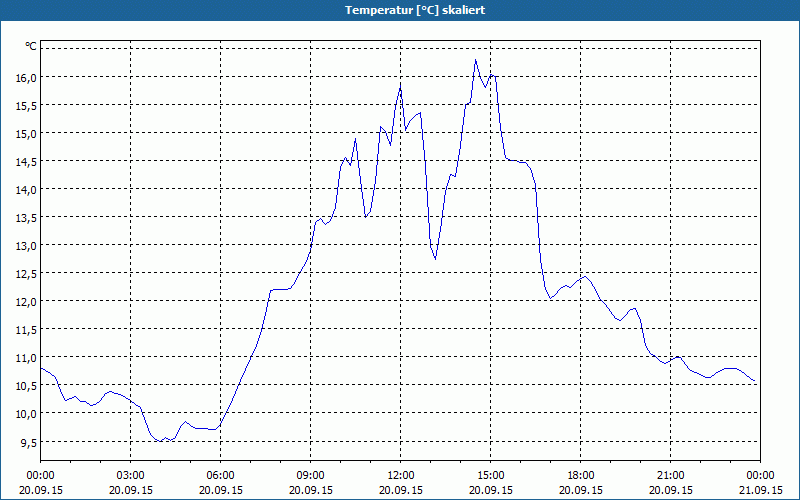The image size is (800, 500).
Task: Select the 11,0 y-axis label
Action: pyautogui.click(x=26, y=358)
